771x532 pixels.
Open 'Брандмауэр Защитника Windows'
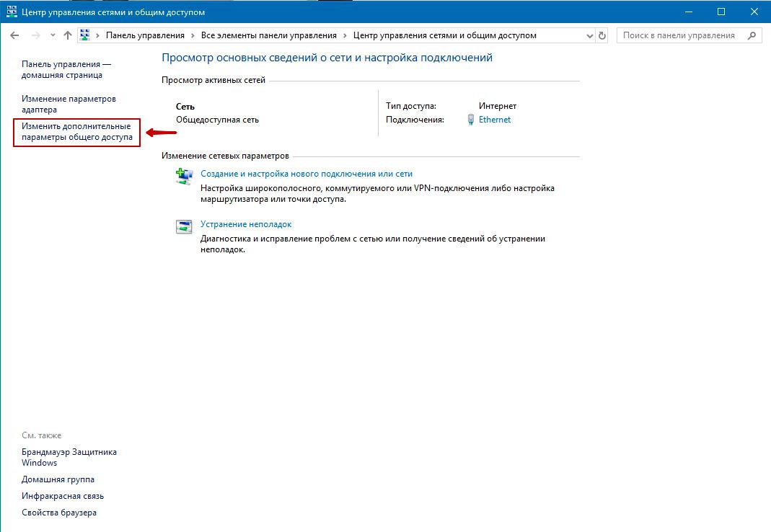tap(69, 457)
